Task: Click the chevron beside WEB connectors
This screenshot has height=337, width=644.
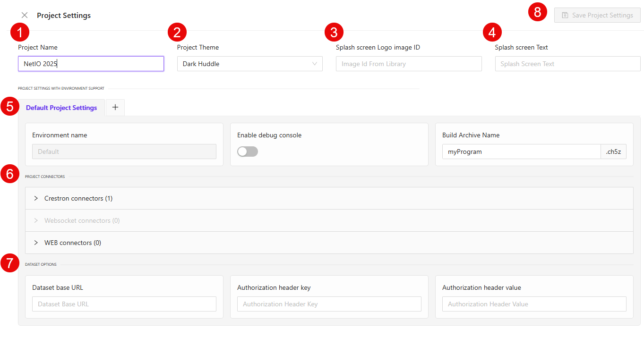Action: pyautogui.click(x=35, y=242)
